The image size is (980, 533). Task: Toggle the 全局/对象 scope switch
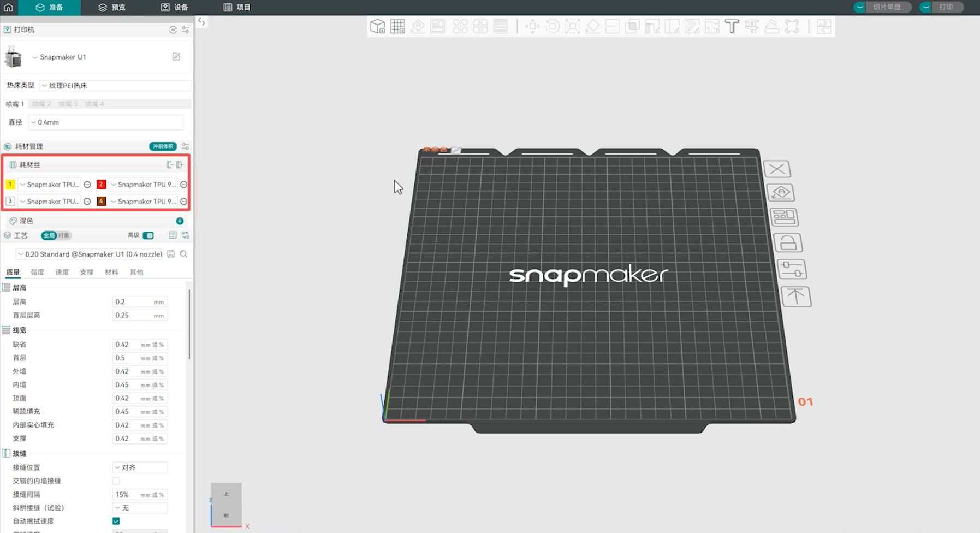point(56,235)
